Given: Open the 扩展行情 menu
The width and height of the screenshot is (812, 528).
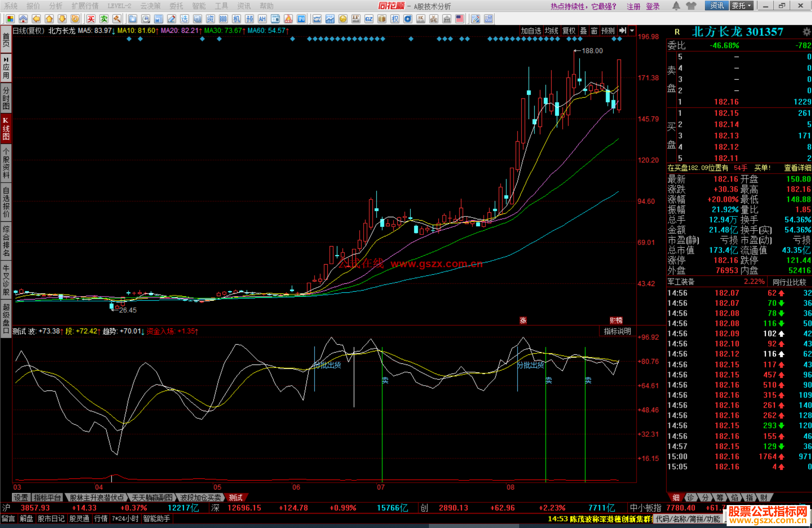Looking at the screenshot, I should (x=85, y=6).
